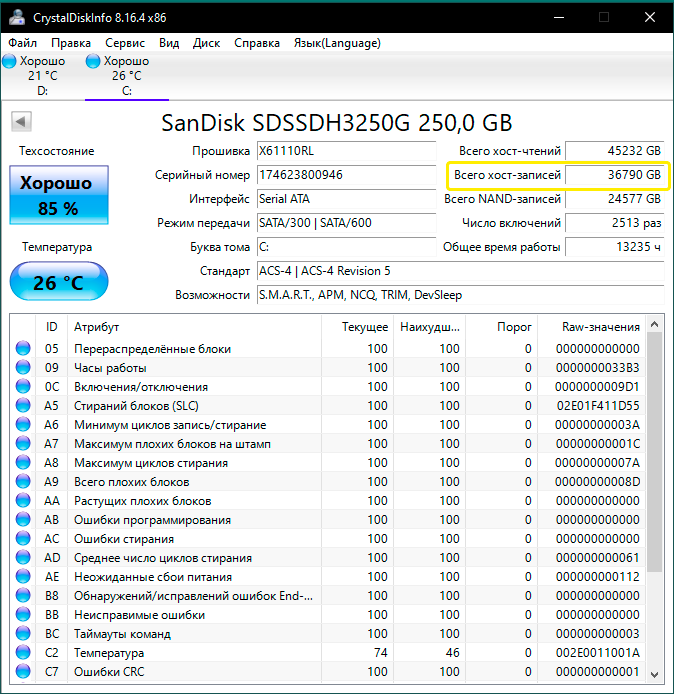Click the transfer mode field SATA/300 | SATA/600

(347, 223)
